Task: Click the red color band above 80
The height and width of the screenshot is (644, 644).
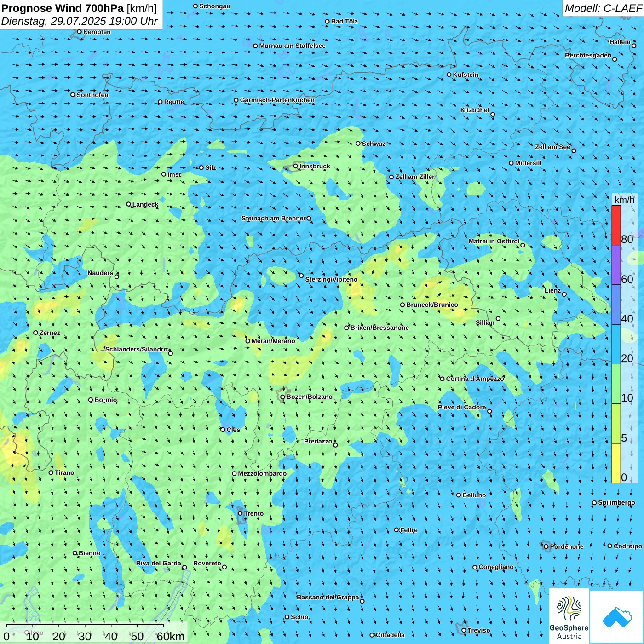Action: coord(616,225)
